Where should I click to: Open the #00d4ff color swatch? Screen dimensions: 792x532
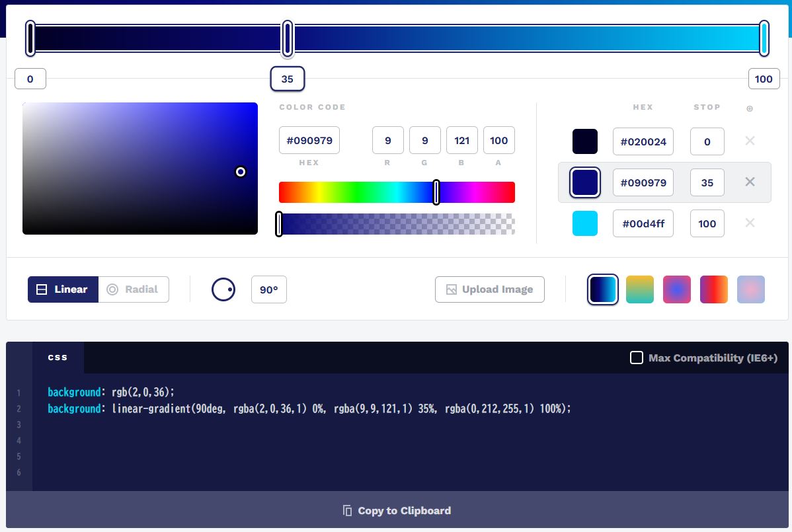tap(584, 223)
